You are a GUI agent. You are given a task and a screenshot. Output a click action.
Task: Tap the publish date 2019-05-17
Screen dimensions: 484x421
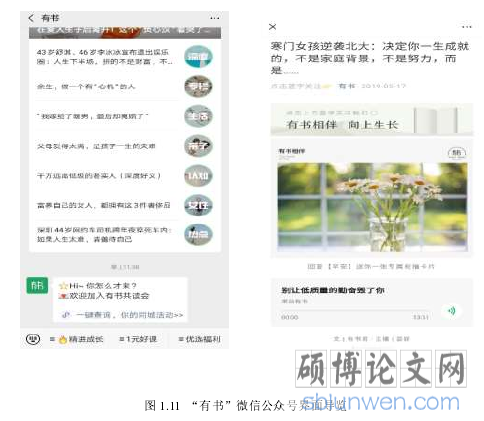(x=383, y=86)
